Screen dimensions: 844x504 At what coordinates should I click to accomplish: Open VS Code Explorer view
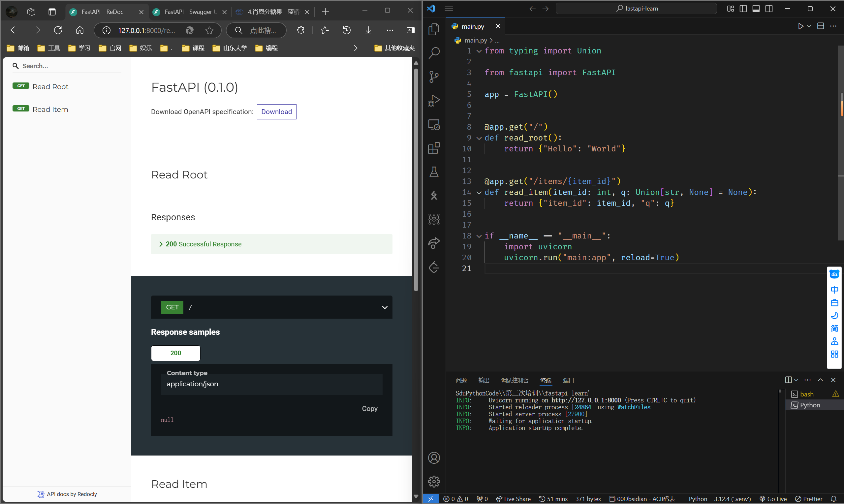point(434,29)
